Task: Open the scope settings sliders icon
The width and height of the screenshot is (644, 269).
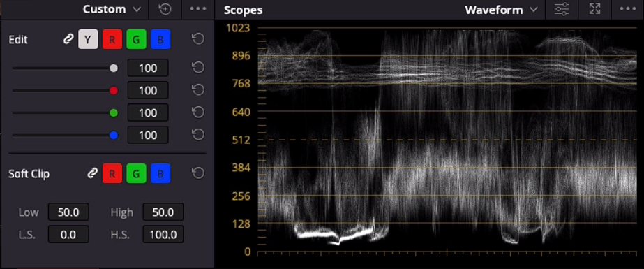Action: click(562, 10)
